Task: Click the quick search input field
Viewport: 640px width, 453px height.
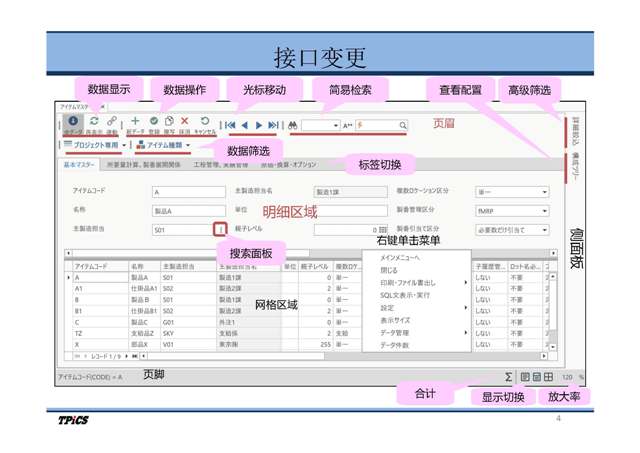Action: click(380, 126)
